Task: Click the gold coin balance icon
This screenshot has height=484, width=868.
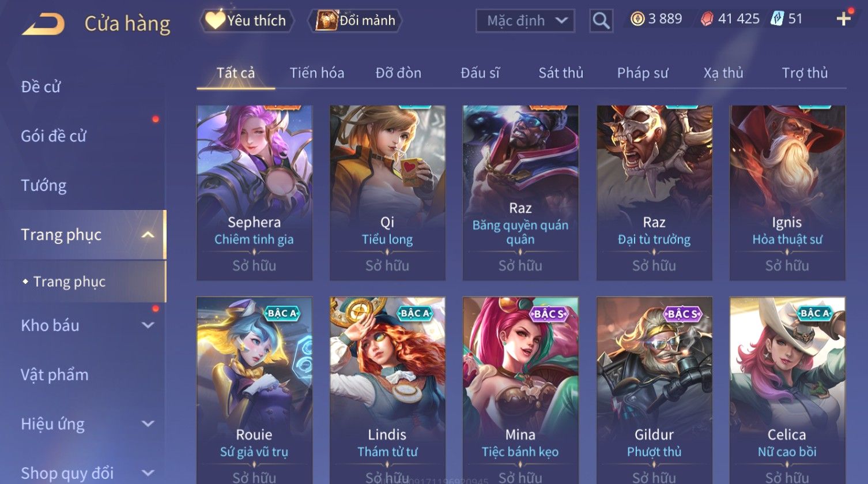Action: (x=637, y=19)
